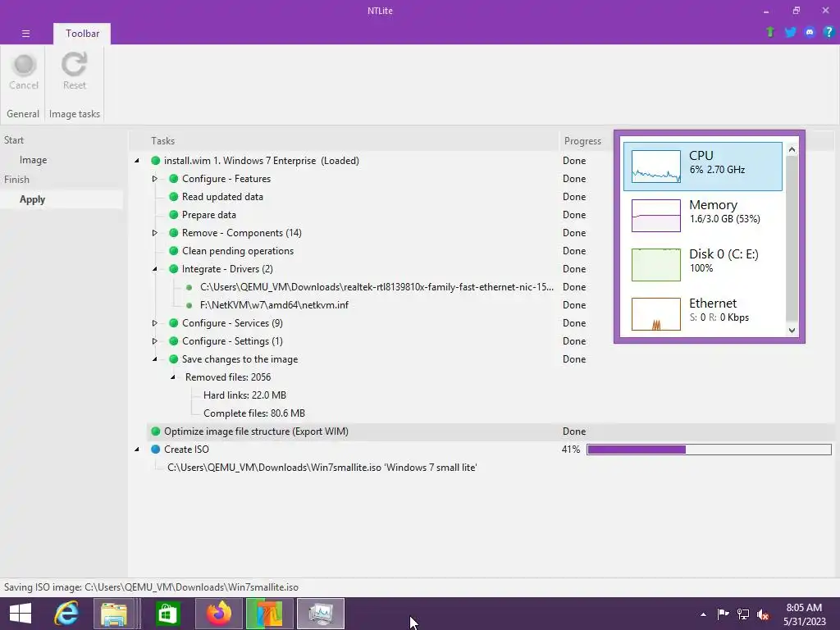Click the green status dot of Prepare data

tap(174, 215)
